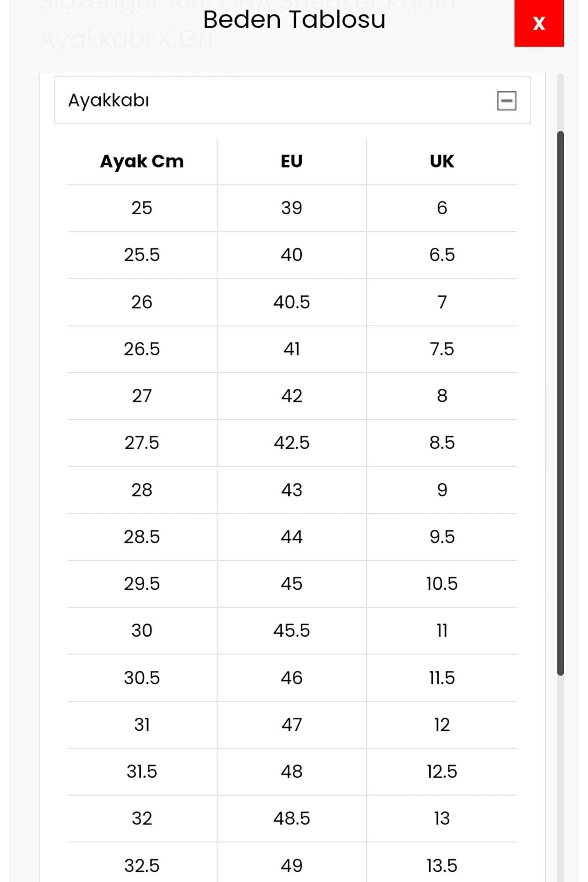
Task: Select UK size 10.5 cell
Action: [442, 584]
